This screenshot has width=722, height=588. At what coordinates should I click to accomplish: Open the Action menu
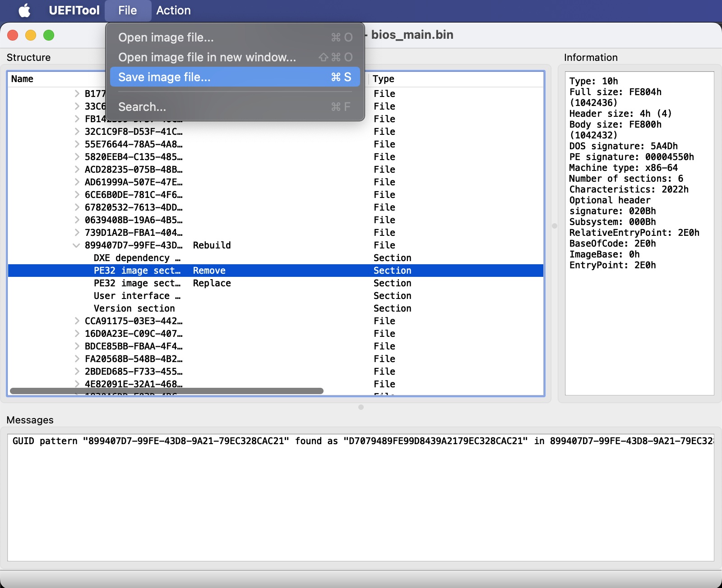[173, 10]
